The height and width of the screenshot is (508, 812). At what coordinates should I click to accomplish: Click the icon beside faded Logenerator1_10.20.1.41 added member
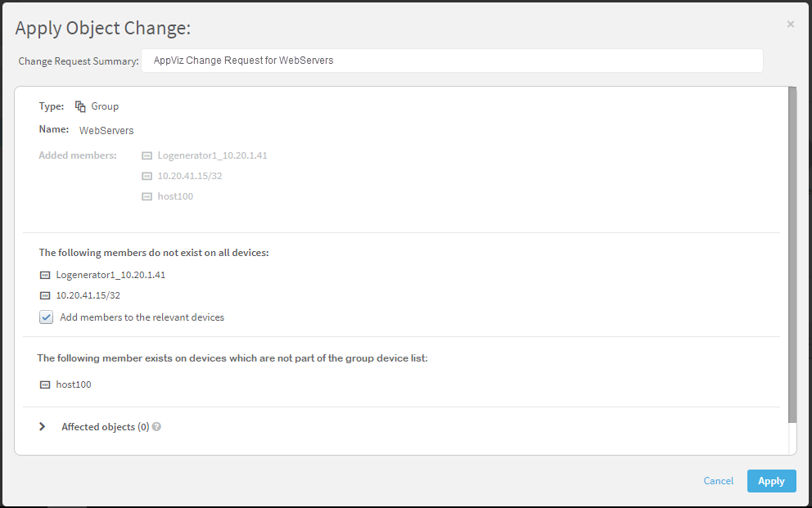point(147,155)
